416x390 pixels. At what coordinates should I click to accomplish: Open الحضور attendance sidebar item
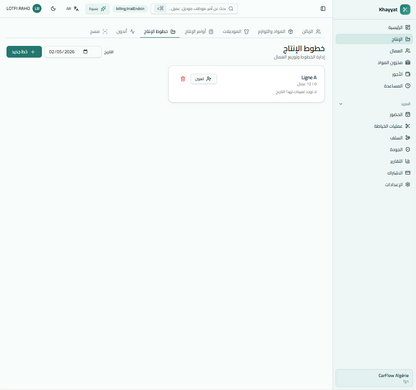coord(374,114)
